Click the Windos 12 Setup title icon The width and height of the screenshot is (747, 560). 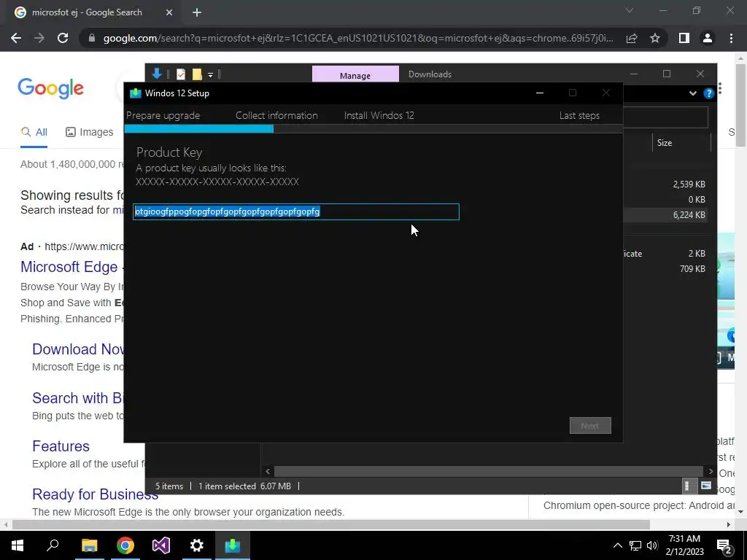coord(136,93)
